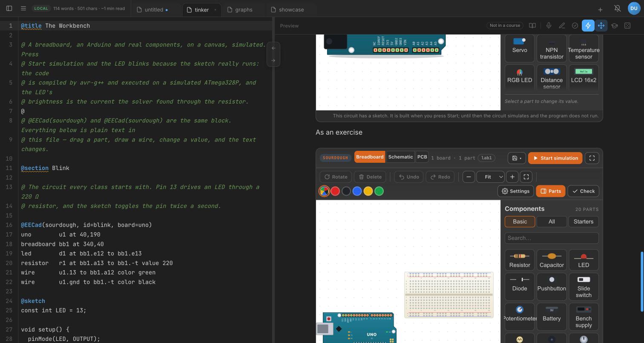Click the Not in a course badge
The width and height of the screenshot is (644, 343).
click(505, 26)
